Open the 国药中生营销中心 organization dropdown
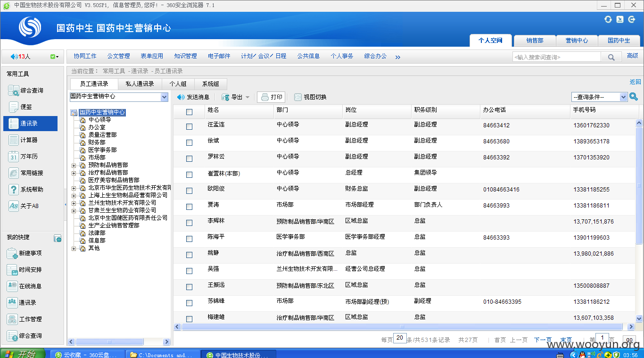Viewport: 644px width, 358px height. tap(119, 97)
